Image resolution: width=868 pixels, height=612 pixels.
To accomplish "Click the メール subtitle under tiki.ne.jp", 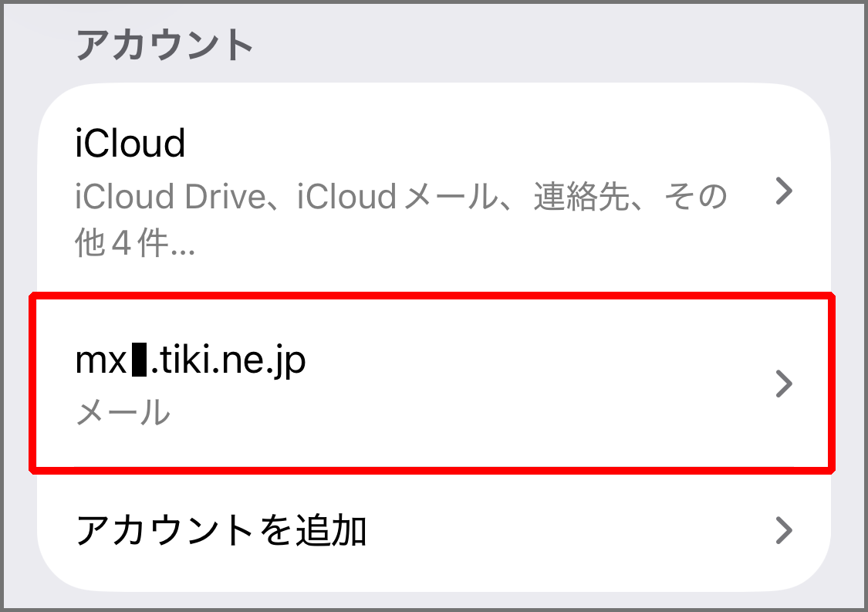I will point(123,413).
